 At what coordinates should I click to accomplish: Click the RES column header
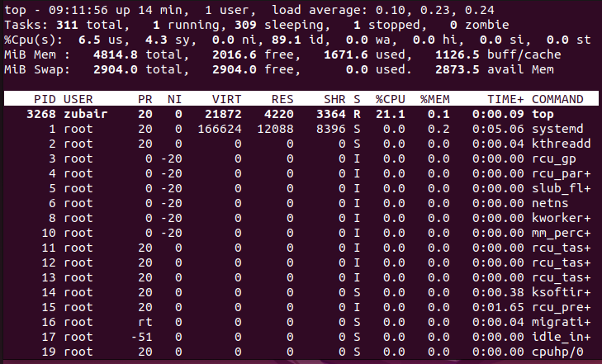tap(282, 99)
